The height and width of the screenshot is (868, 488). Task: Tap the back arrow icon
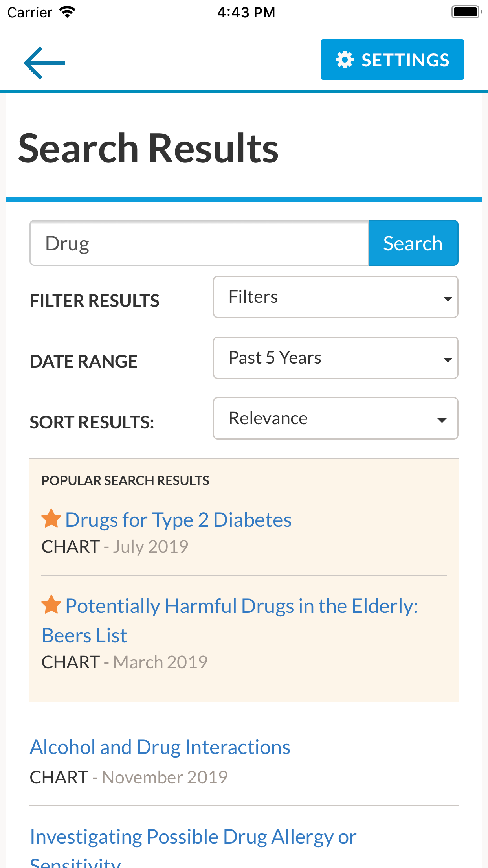pyautogui.click(x=44, y=63)
